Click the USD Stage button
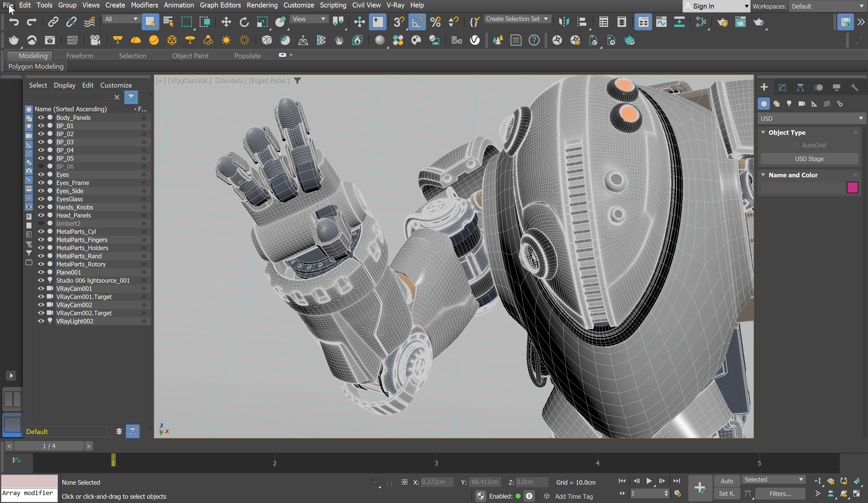 pyautogui.click(x=809, y=159)
